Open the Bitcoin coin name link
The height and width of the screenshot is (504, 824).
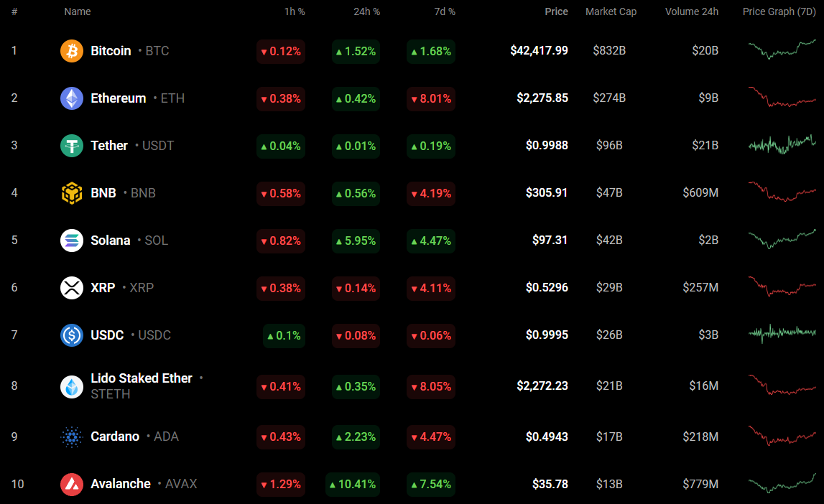(x=111, y=51)
